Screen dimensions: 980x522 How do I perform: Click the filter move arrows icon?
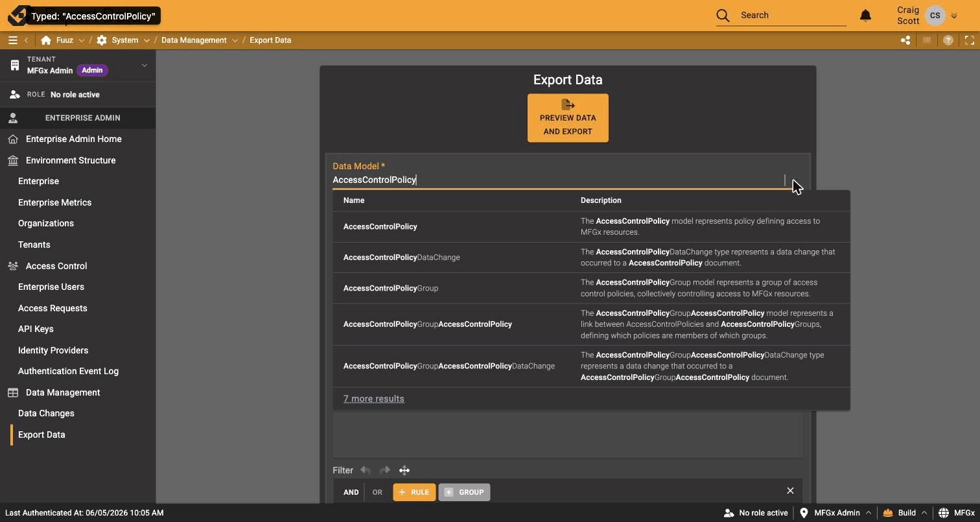404,470
